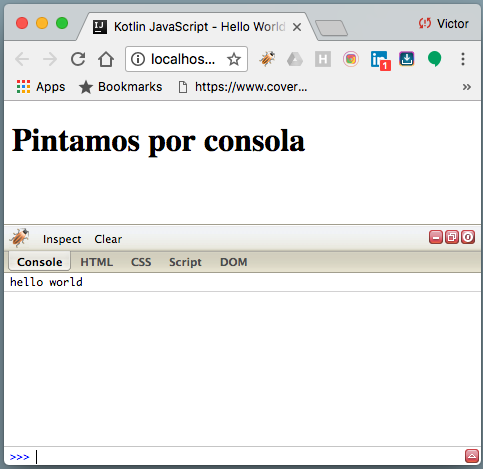Open the Google Drive extension icon

(x=295, y=59)
